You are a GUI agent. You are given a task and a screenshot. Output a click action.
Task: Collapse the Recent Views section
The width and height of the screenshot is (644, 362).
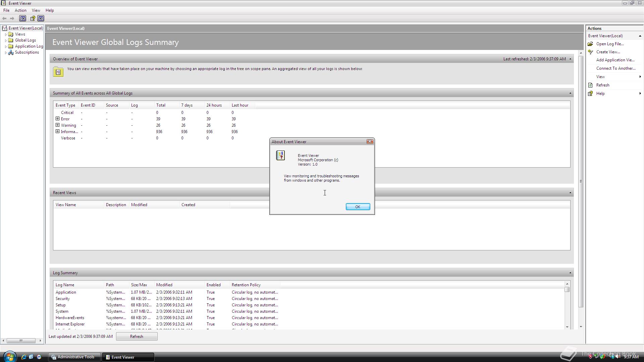[x=570, y=193]
